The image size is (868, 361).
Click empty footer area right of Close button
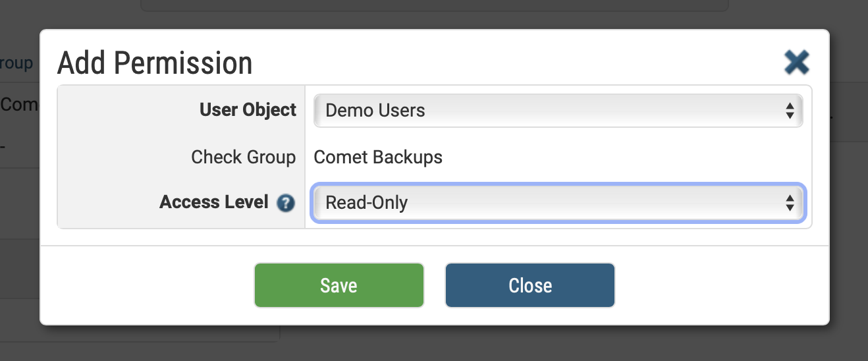coord(718,285)
